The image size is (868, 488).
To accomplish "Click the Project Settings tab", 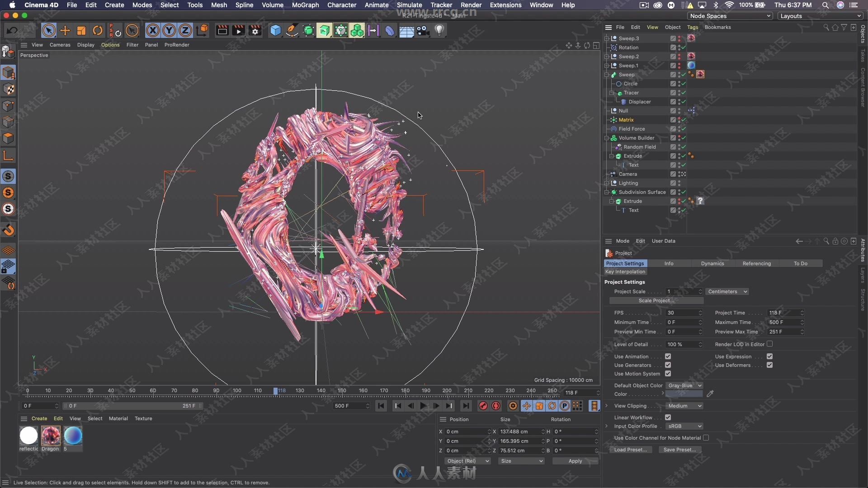I will (x=625, y=263).
